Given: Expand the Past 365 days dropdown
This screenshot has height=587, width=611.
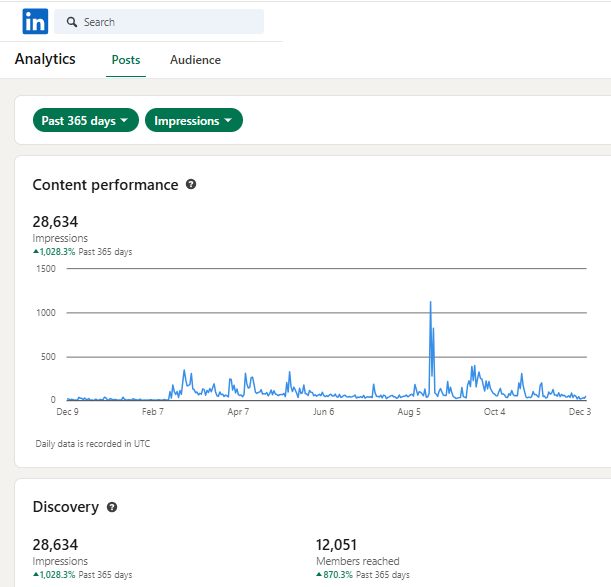Looking at the screenshot, I should point(86,120).
